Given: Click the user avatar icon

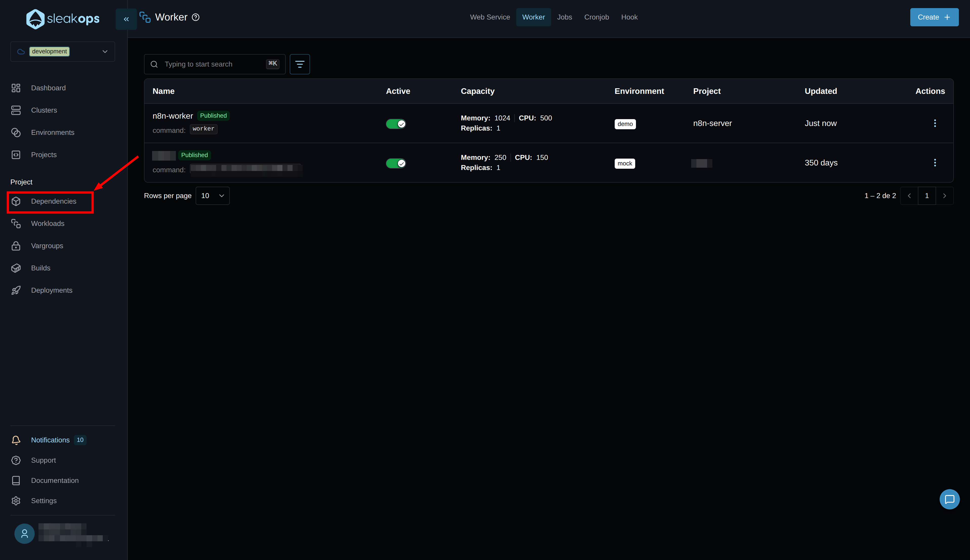Looking at the screenshot, I should [24, 533].
